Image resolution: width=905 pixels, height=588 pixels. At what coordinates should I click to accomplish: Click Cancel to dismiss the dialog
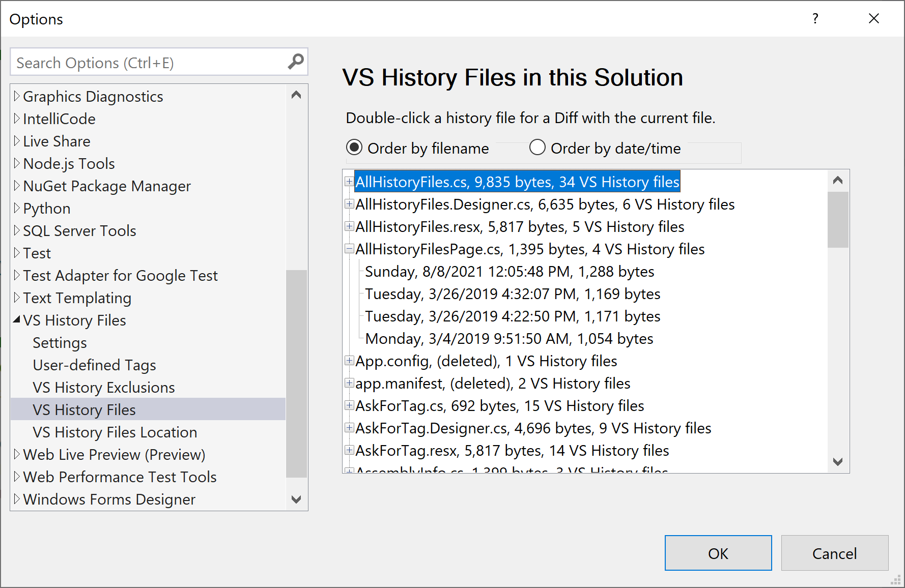834,553
